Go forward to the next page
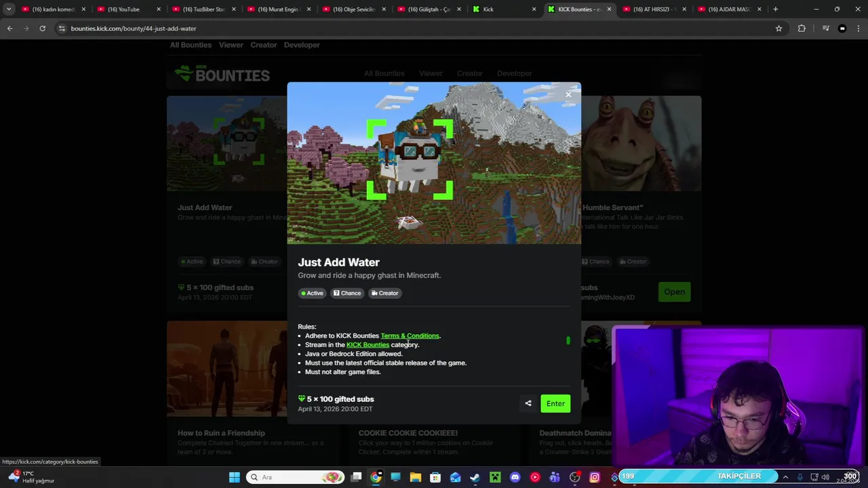The image size is (868, 488). (x=26, y=28)
